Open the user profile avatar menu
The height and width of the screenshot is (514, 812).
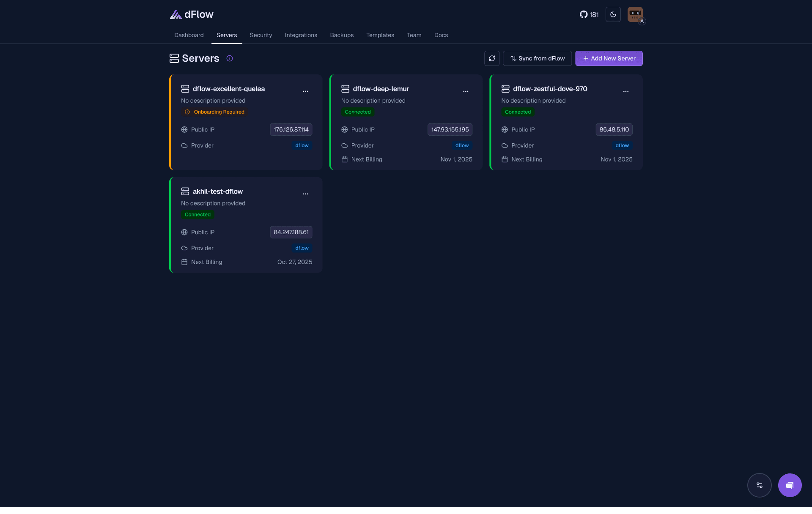(x=635, y=14)
